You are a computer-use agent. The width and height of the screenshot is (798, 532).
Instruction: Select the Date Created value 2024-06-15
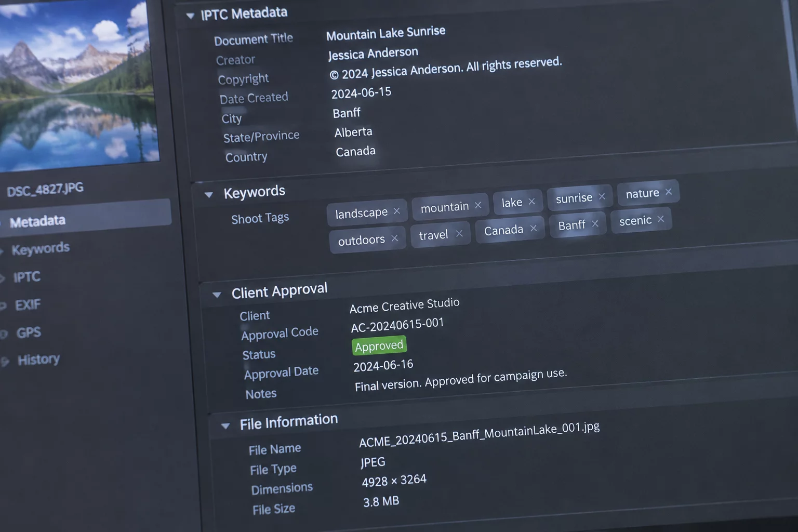[x=361, y=93]
